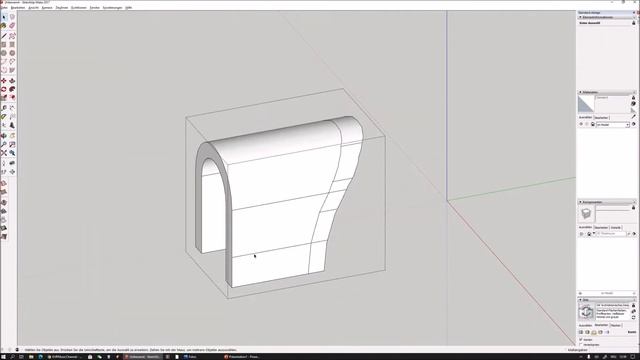Image resolution: width=640 pixels, height=360 pixels.
Task: Open Windows Start button on taskbar
Action: click(4, 357)
